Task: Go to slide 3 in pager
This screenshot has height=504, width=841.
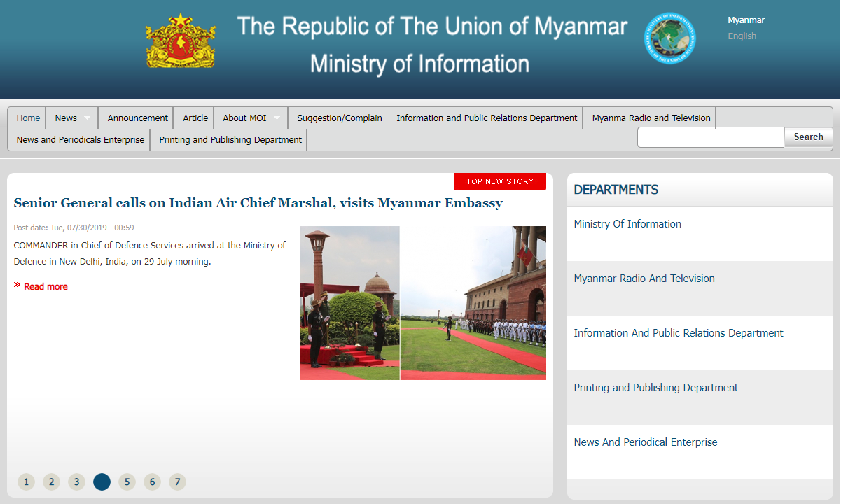Action: pyautogui.click(x=76, y=482)
